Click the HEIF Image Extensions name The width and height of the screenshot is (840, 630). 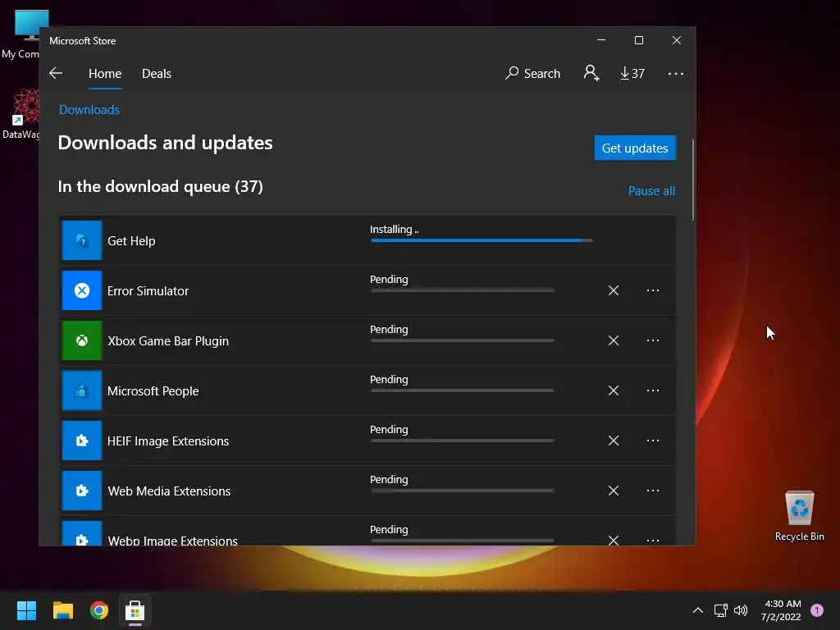coord(167,441)
